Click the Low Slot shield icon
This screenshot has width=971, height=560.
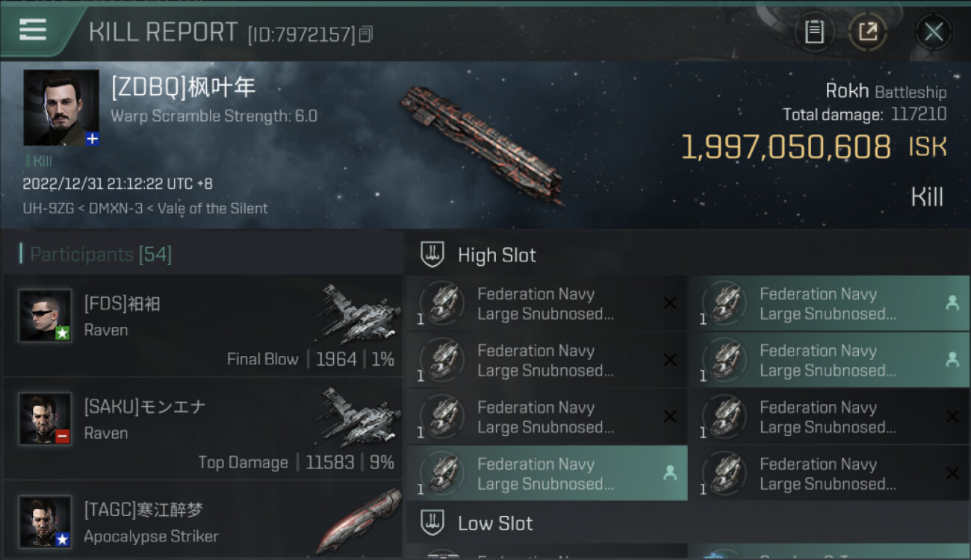[x=433, y=523]
